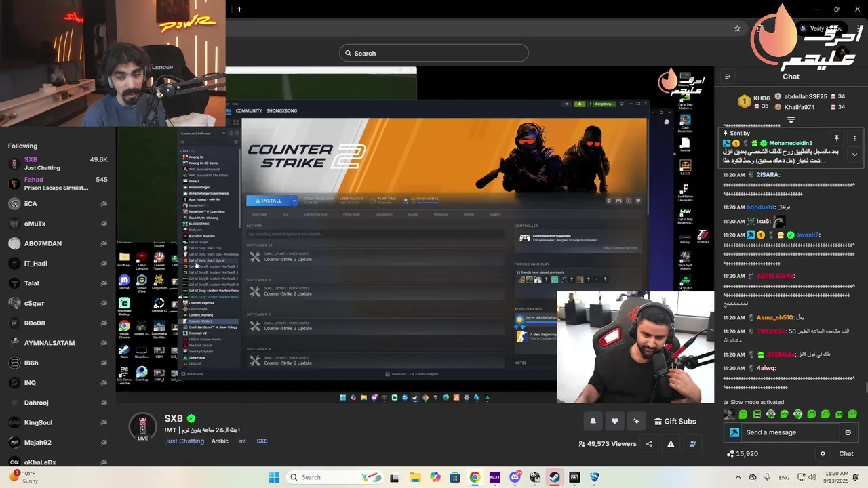Screen dimensions: 868x488
Task: Select Content Warning in Steam library list
Action: click(200, 315)
